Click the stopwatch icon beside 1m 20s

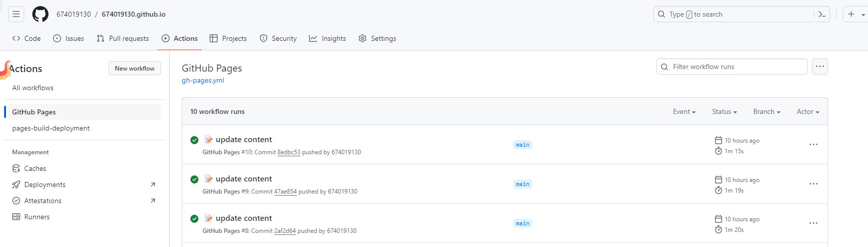(x=719, y=229)
